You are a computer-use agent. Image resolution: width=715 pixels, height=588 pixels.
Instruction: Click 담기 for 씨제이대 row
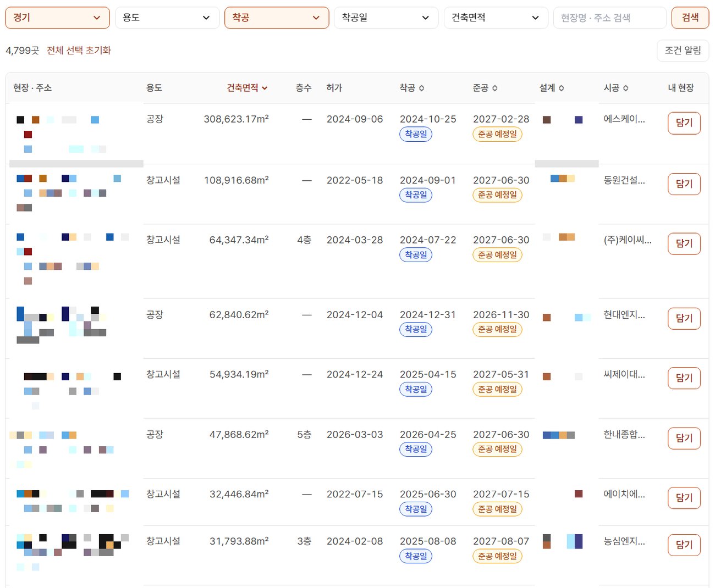point(684,378)
